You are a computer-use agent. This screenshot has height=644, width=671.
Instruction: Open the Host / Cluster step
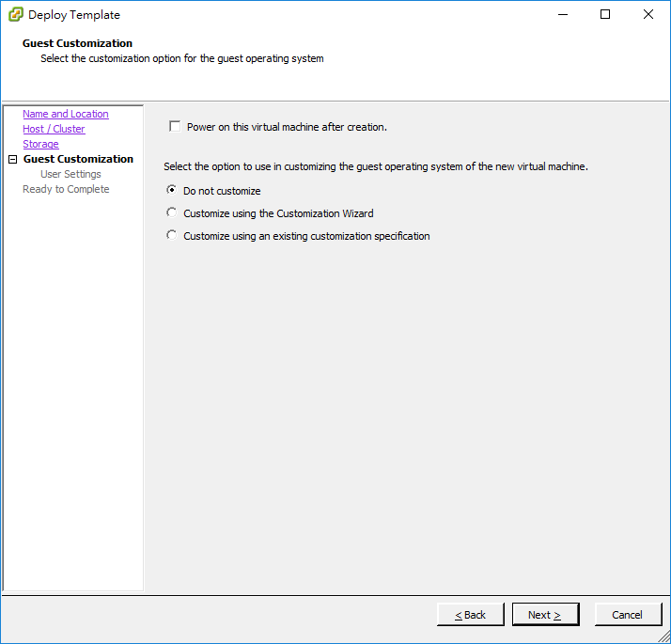click(54, 129)
